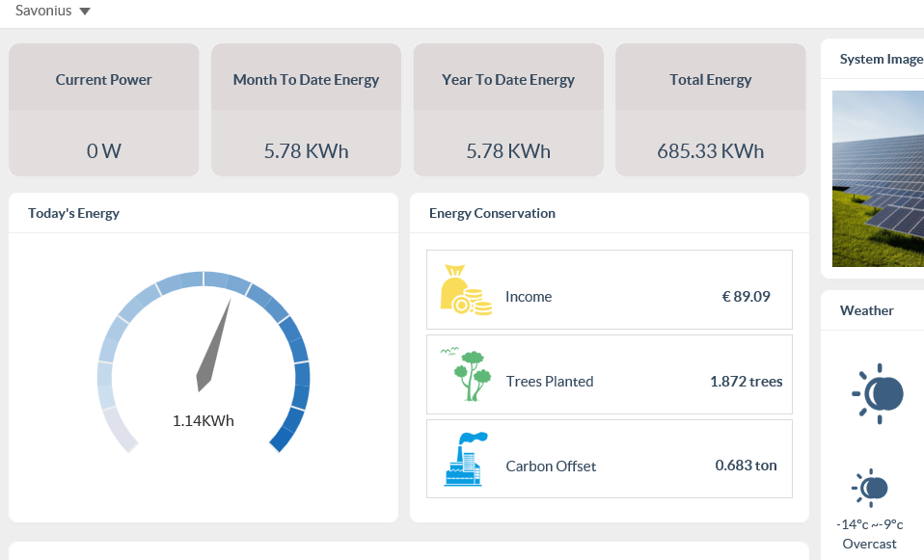This screenshot has width=924, height=560.
Task: Click the 685.33 KWh total value
Action: (x=711, y=151)
